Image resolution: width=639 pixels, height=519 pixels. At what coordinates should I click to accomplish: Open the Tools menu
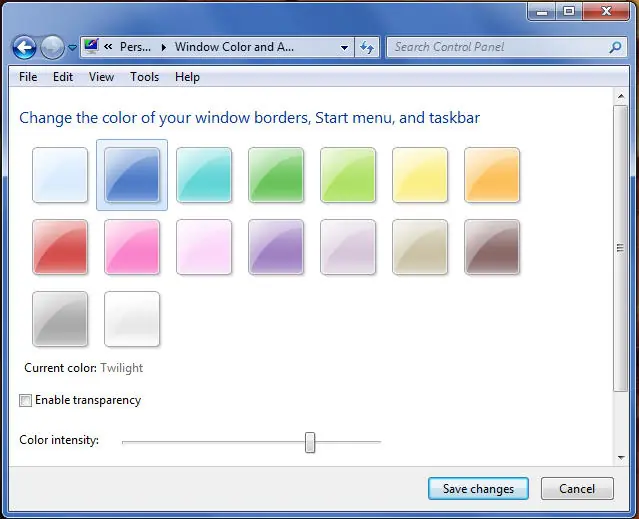[144, 77]
